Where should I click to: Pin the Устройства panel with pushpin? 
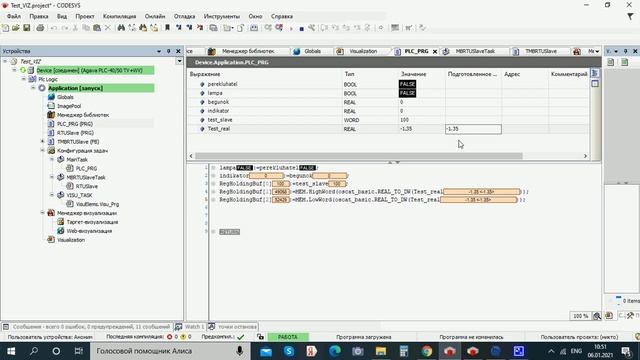click(x=169, y=51)
